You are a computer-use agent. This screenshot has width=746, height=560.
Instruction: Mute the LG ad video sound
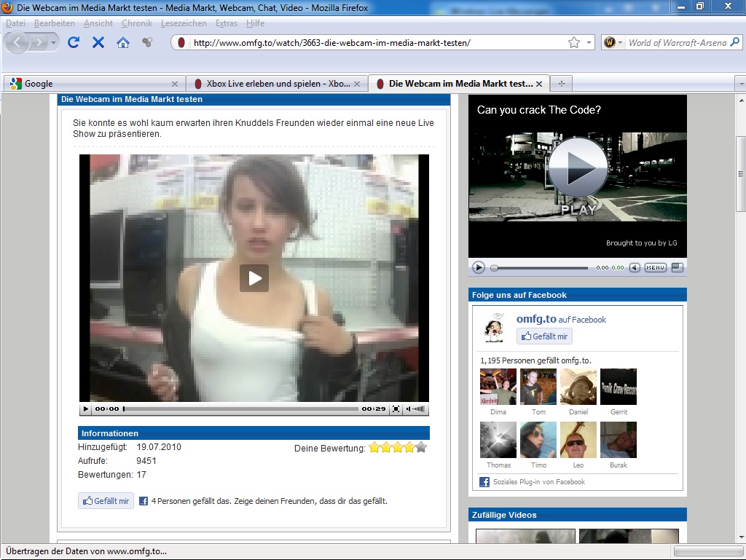coord(635,268)
